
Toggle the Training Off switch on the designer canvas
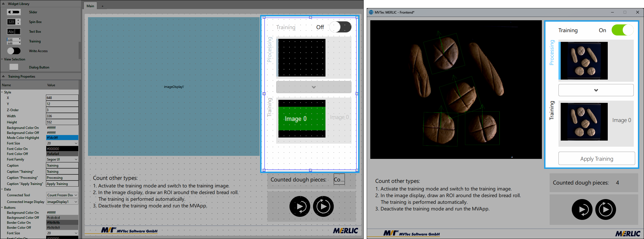coord(340,27)
